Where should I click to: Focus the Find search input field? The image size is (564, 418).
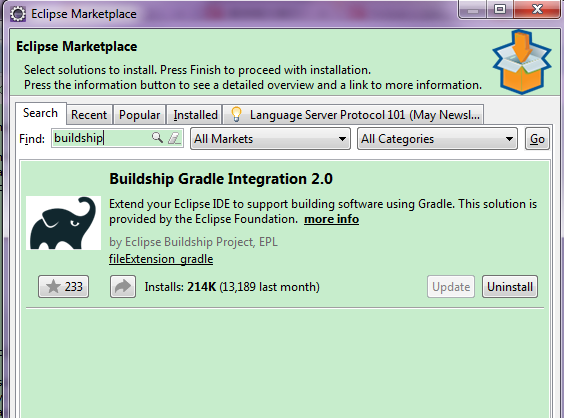117,138
